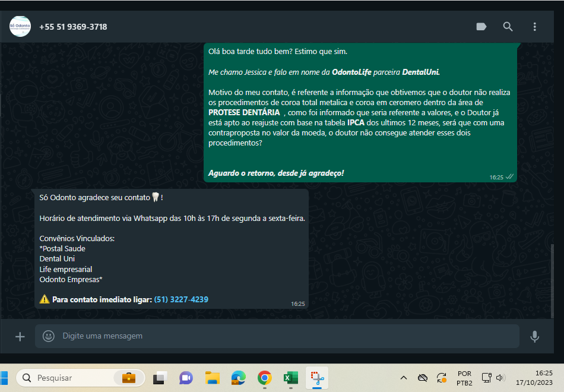The image size is (564, 392).
Task: Click 'Olá boa tarde tudo bem?' opening line
Action: (x=278, y=52)
